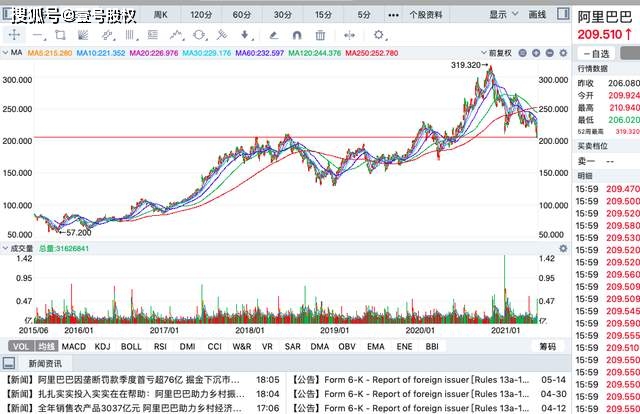This screenshot has width=640, height=414.
Task: Open the 筹码 chip distribution button
Action: [x=548, y=347]
